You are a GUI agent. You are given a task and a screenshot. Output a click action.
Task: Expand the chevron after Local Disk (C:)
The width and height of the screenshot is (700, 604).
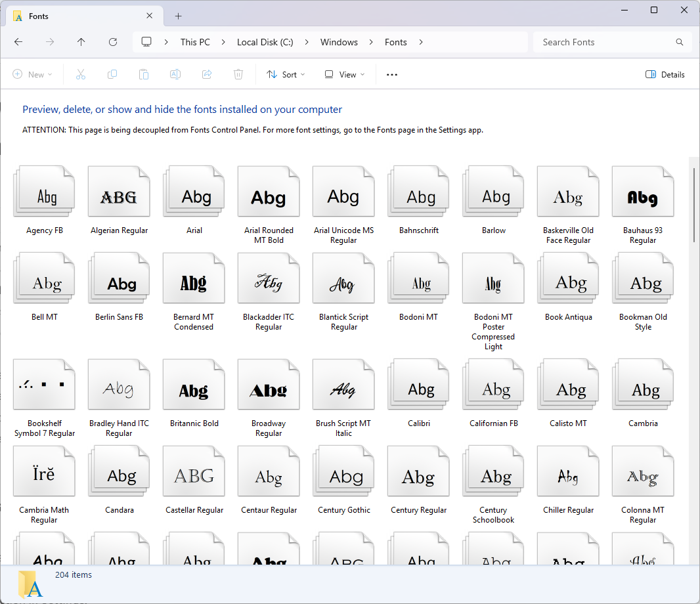point(307,42)
